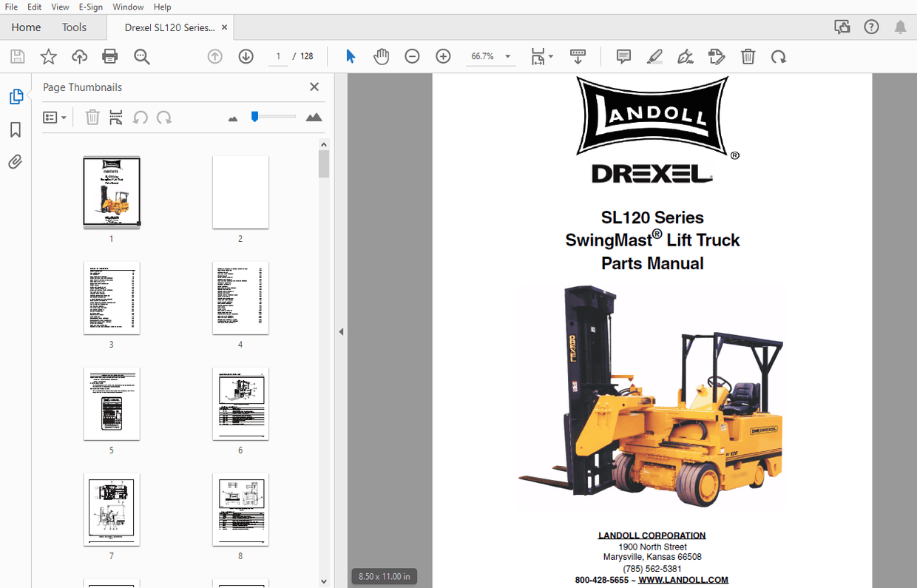917x588 pixels.
Task: Print the document
Action: click(109, 56)
